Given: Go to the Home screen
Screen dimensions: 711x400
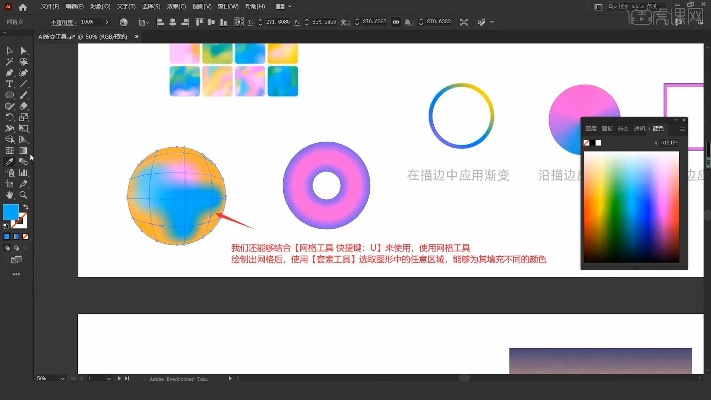Looking at the screenshot, I should pos(23,7).
